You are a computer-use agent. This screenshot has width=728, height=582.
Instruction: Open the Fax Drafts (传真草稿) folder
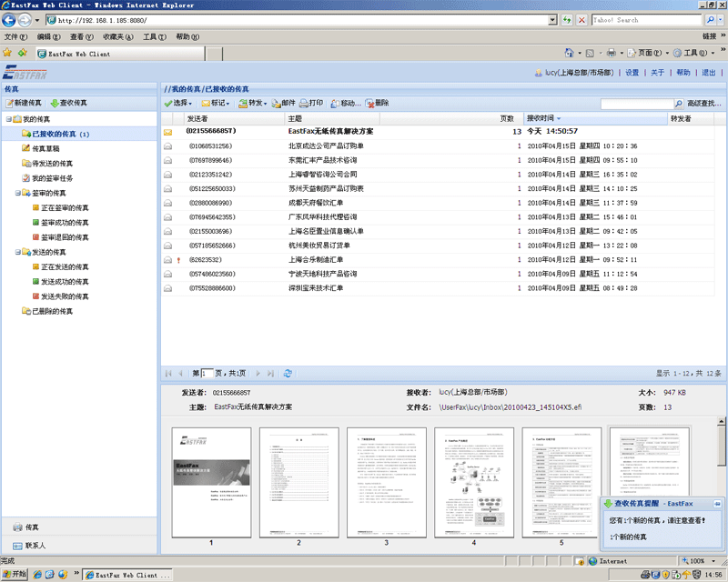(x=40, y=148)
